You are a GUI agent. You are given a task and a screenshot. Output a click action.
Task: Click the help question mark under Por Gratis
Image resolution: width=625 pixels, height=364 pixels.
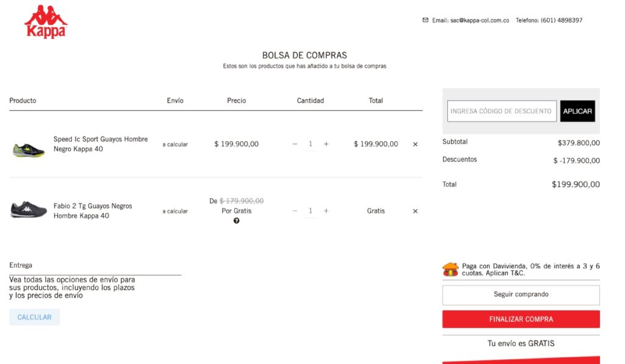[x=236, y=221]
